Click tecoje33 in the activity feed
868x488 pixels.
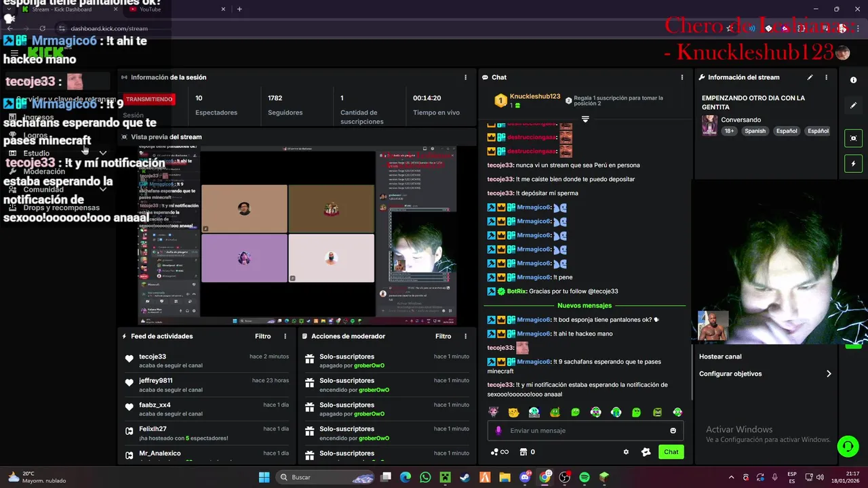153,357
